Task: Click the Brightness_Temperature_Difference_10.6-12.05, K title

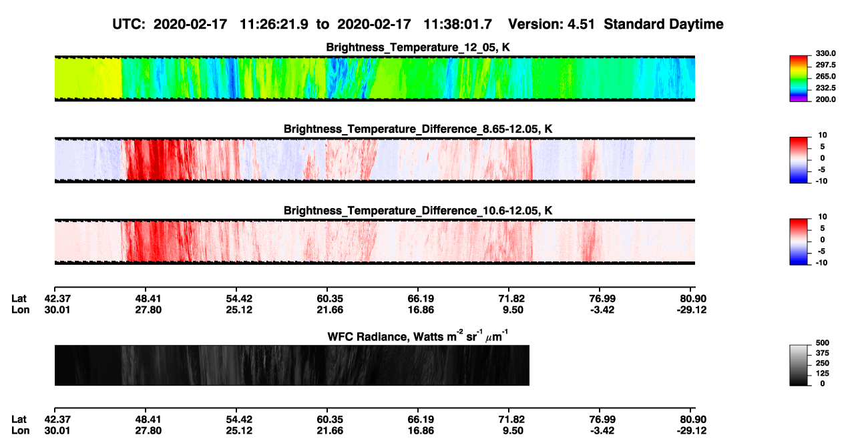Action: 419,211
